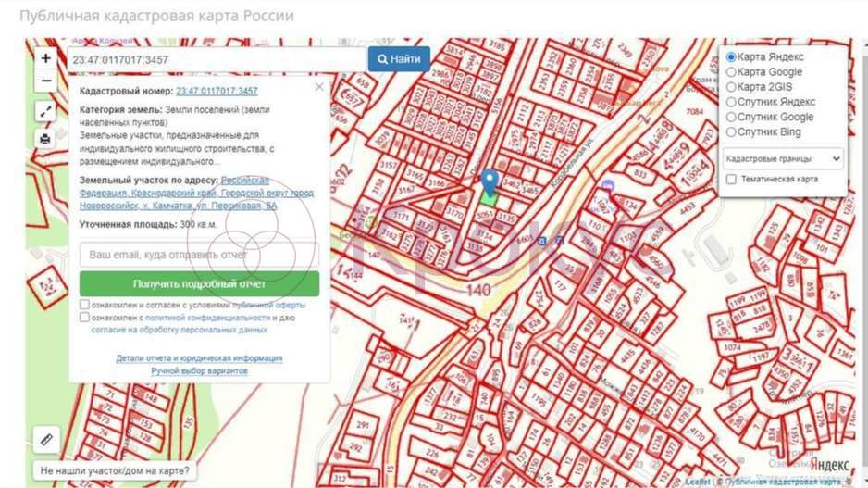This screenshot has width=868, height=488.
Task: Print the map using the printer icon
Action: [46, 139]
